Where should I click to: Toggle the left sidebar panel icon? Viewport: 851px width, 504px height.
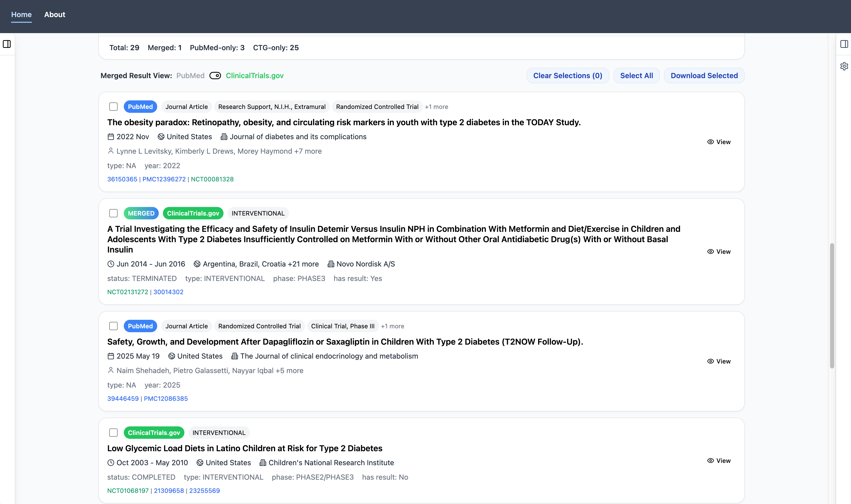coord(7,44)
